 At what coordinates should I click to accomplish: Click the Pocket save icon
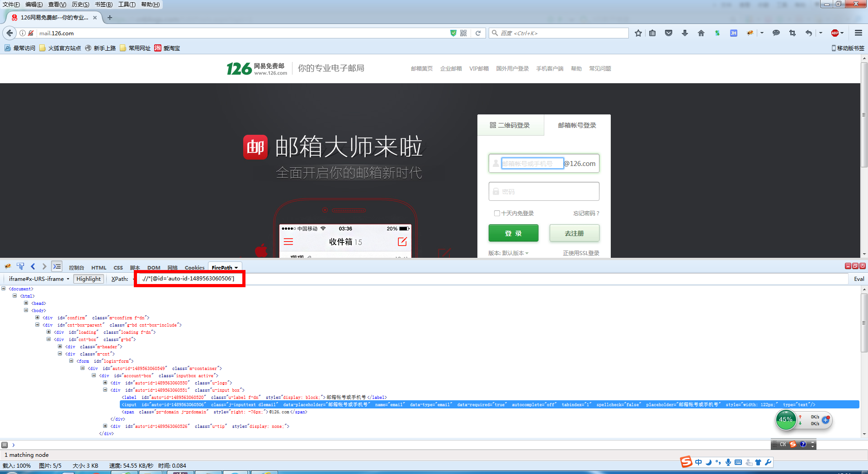click(x=669, y=33)
